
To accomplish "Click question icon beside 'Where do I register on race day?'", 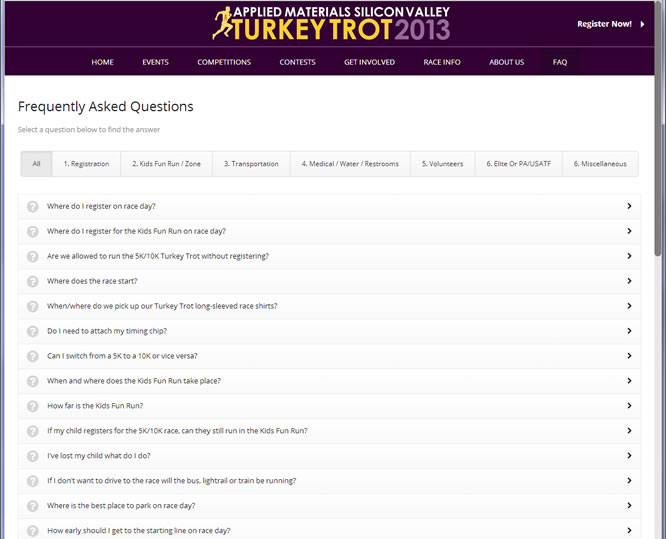I will pyautogui.click(x=32, y=206).
